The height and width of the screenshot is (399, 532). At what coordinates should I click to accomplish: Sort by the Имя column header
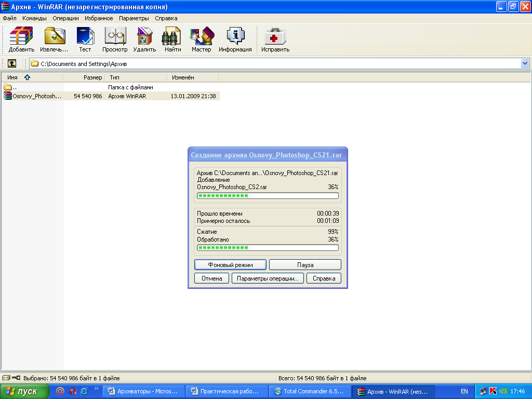32,77
